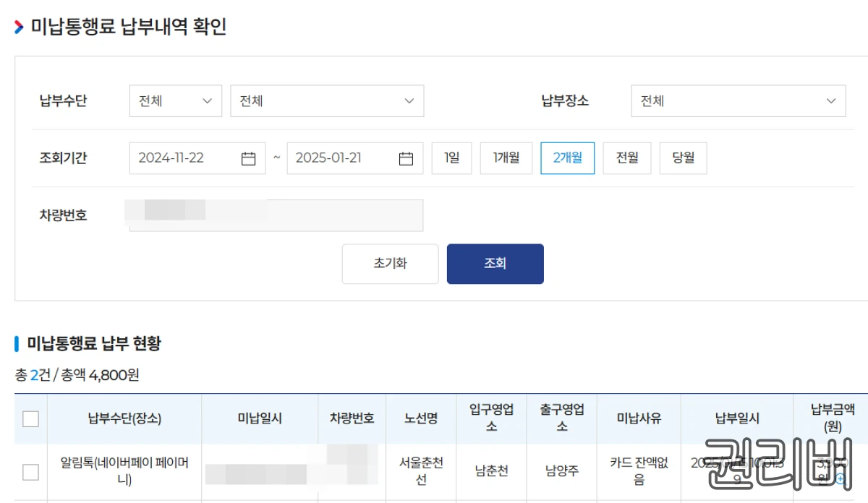Click the 미납일시 column header
868x503 pixels.
(259, 418)
